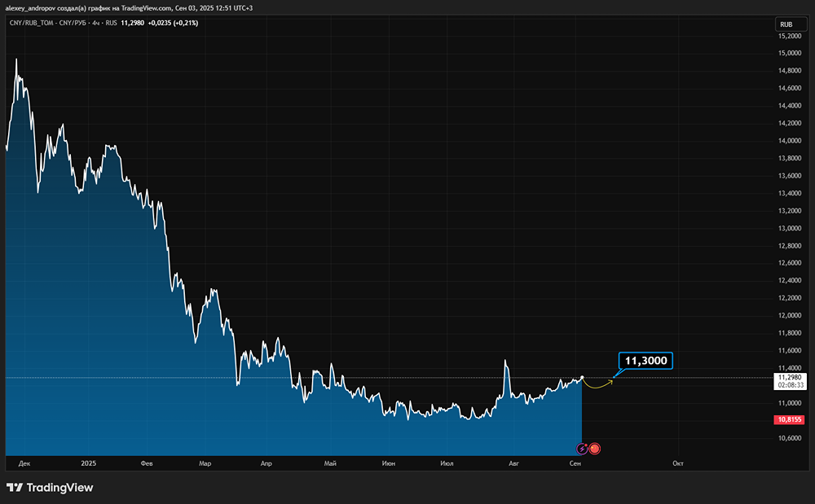Click the 11,0000 price axis label

[790, 403]
